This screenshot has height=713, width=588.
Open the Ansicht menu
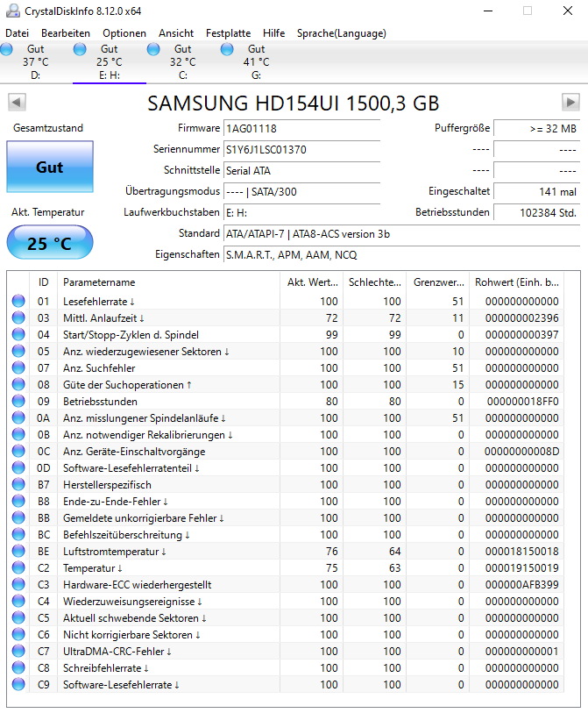(176, 33)
